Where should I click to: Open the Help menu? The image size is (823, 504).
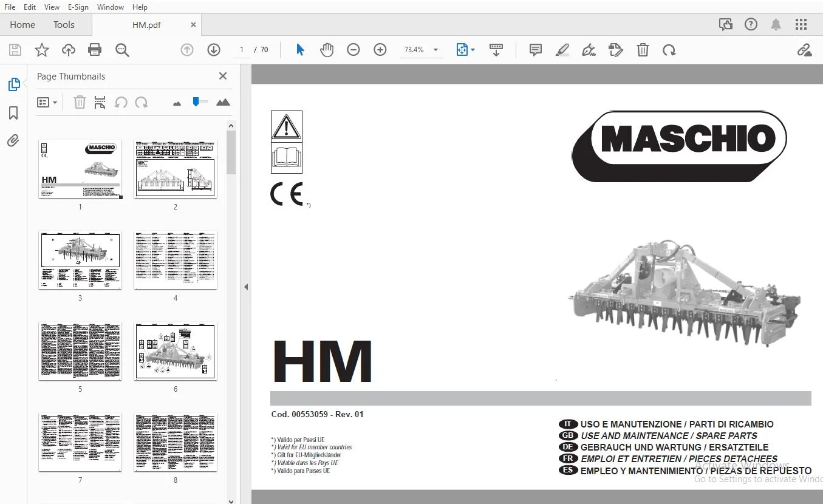tap(140, 7)
